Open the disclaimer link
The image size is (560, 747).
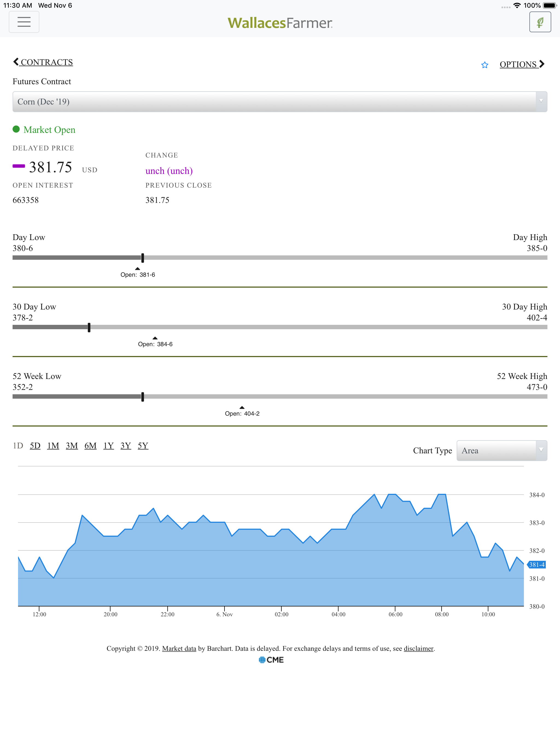(x=418, y=648)
